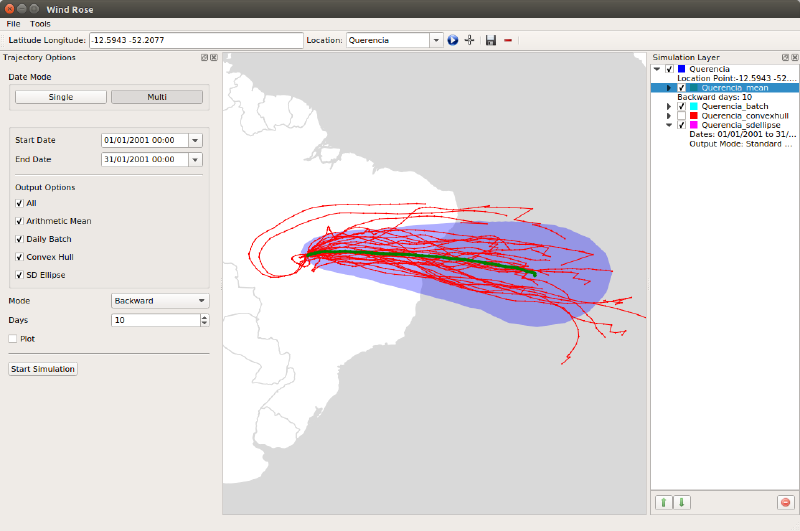Viewport: 800px width, 531px height.
Task: Enable the Plot checkbox
Action: (13, 339)
